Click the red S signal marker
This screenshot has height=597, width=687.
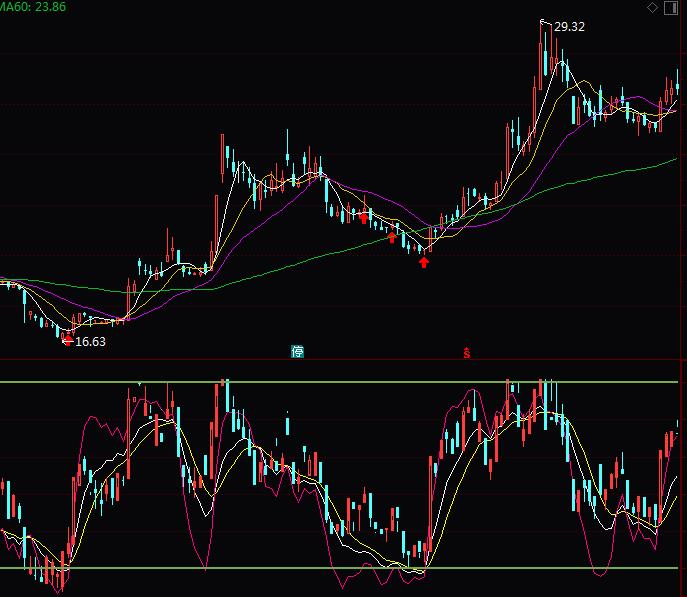pos(466,352)
